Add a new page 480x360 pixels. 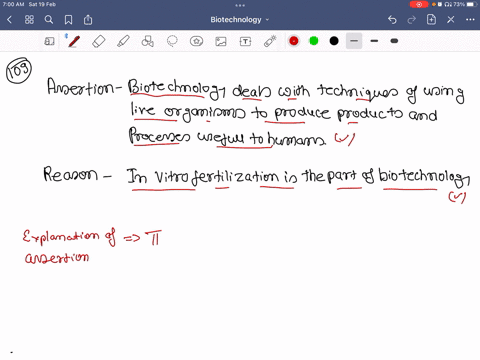(x=431, y=20)
